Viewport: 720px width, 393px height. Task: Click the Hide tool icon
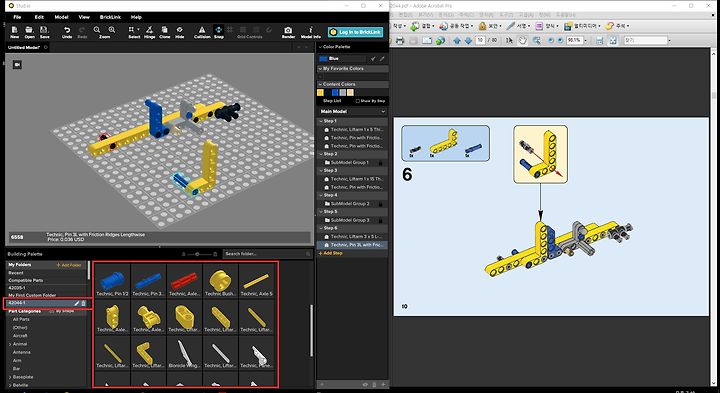[x=180, y=30]
